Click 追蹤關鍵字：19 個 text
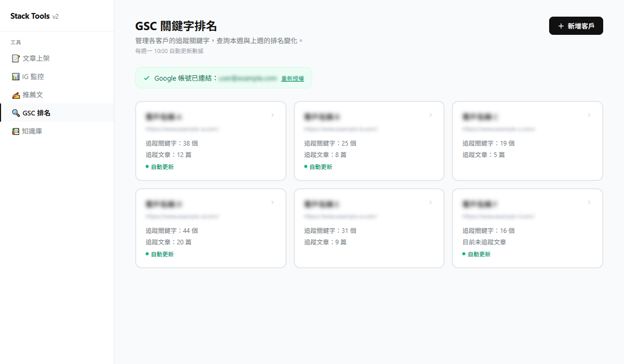 488,143
